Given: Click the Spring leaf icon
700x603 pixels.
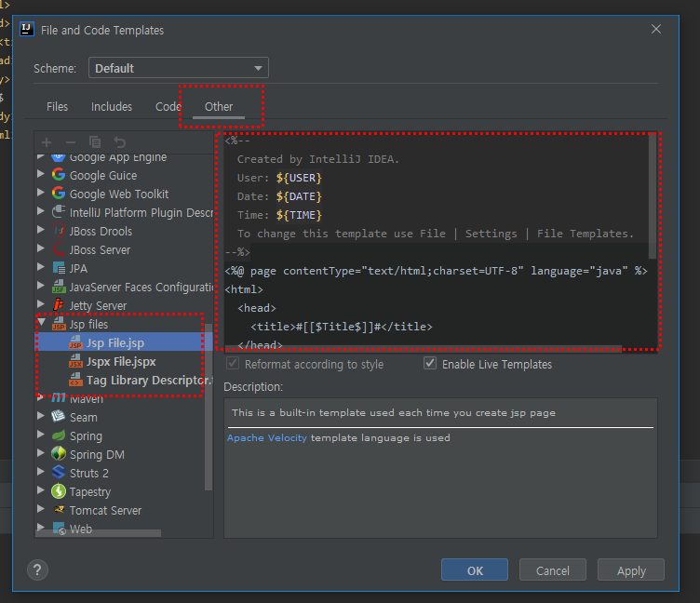Looking at the screenshot, I should 59,435.
